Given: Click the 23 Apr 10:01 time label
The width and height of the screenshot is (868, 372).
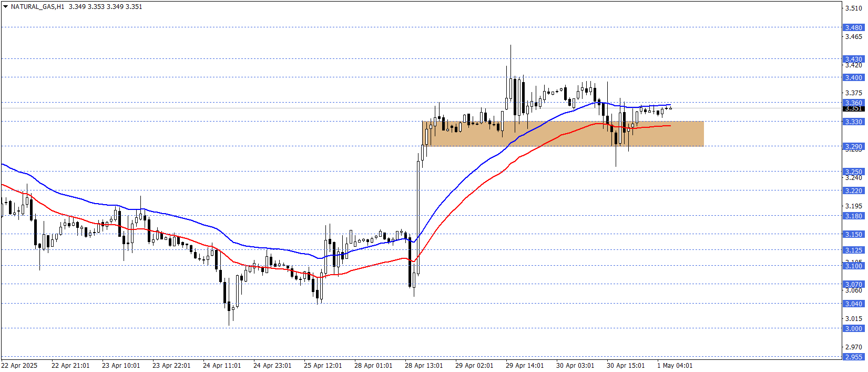Looking at the screenshot, I should point(121,366).
